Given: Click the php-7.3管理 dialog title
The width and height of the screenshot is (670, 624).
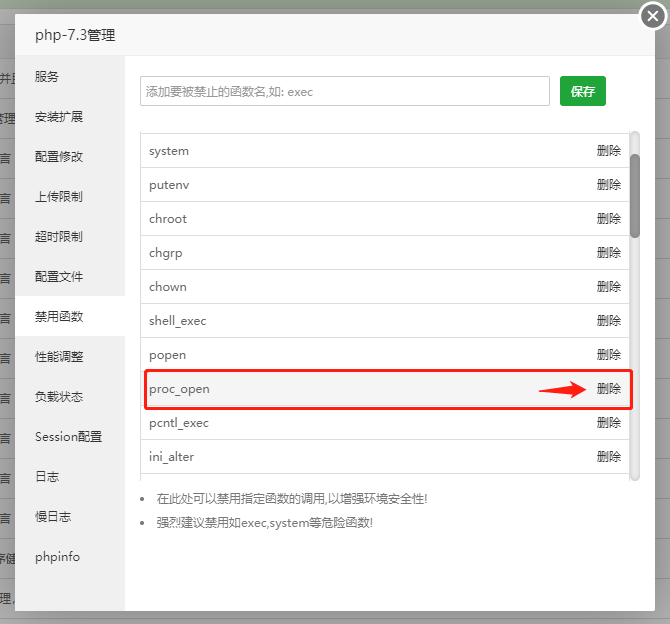Looking at the screenshot, I should (75, 35).
